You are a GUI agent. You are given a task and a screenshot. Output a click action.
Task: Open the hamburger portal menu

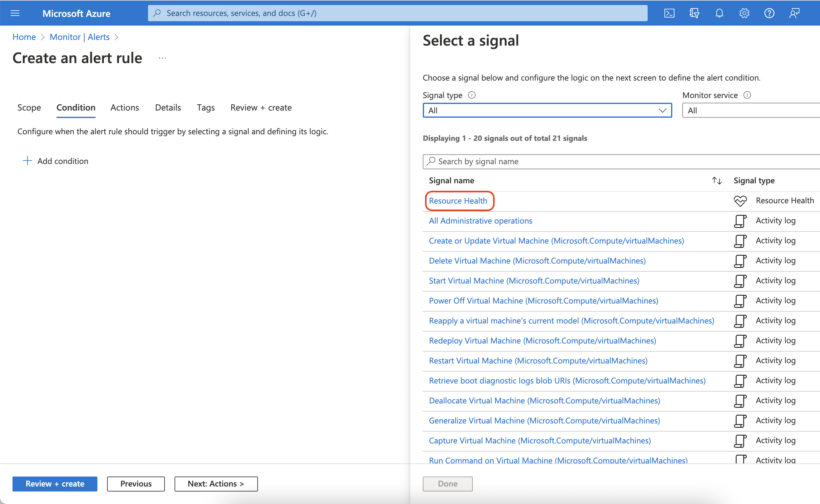click(x=15, y=13)
